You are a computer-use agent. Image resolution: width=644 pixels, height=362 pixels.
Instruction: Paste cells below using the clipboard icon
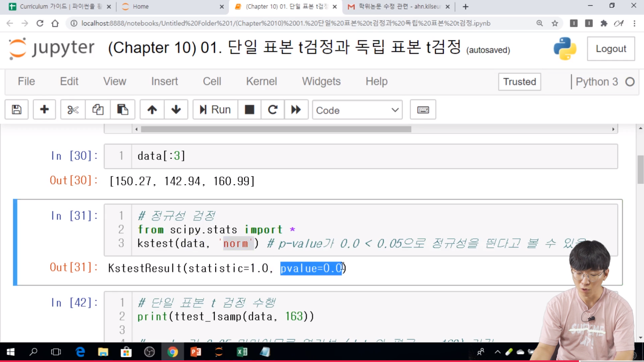[x=122, y=110]
